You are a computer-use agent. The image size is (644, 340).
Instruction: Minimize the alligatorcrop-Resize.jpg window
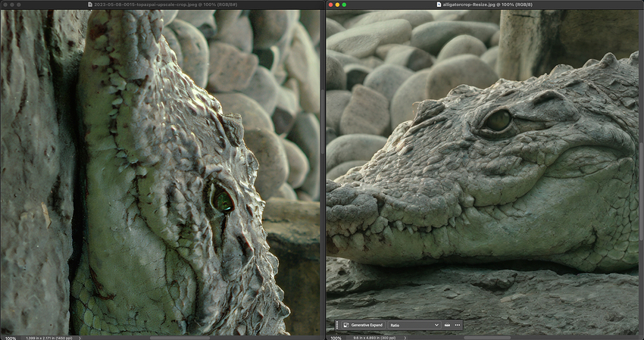coord(339,5)
